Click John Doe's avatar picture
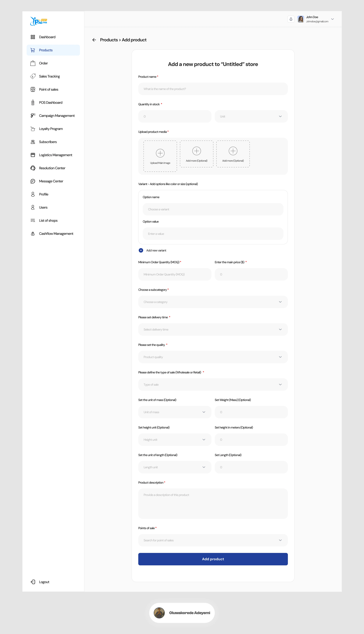The width and height of the screenshot is (364, 634). coord(301,19)
